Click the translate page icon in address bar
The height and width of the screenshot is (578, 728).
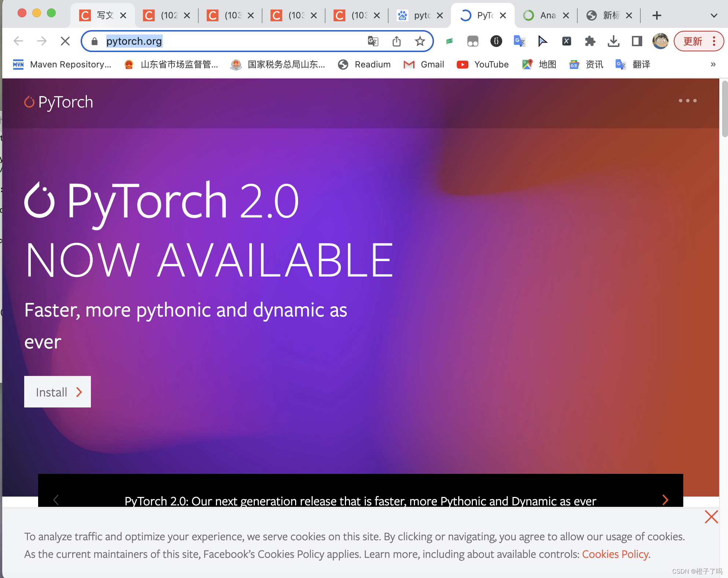pyautogui.click(x=373, y=41)
